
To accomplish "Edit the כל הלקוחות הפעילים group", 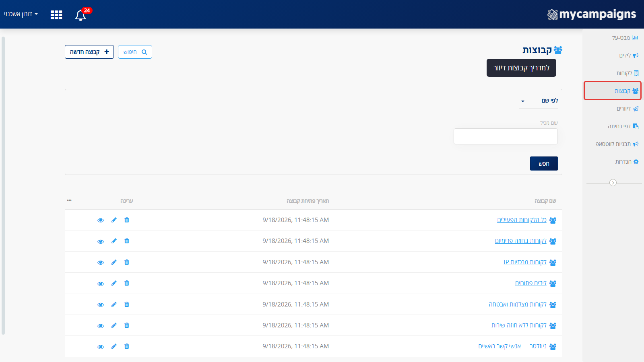I will tap(114, 220).
